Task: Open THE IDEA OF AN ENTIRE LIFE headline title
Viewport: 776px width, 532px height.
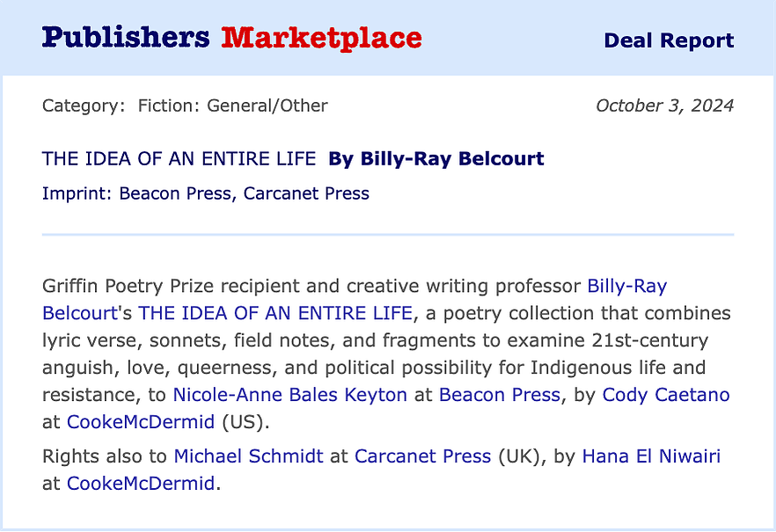Action: 179,158
